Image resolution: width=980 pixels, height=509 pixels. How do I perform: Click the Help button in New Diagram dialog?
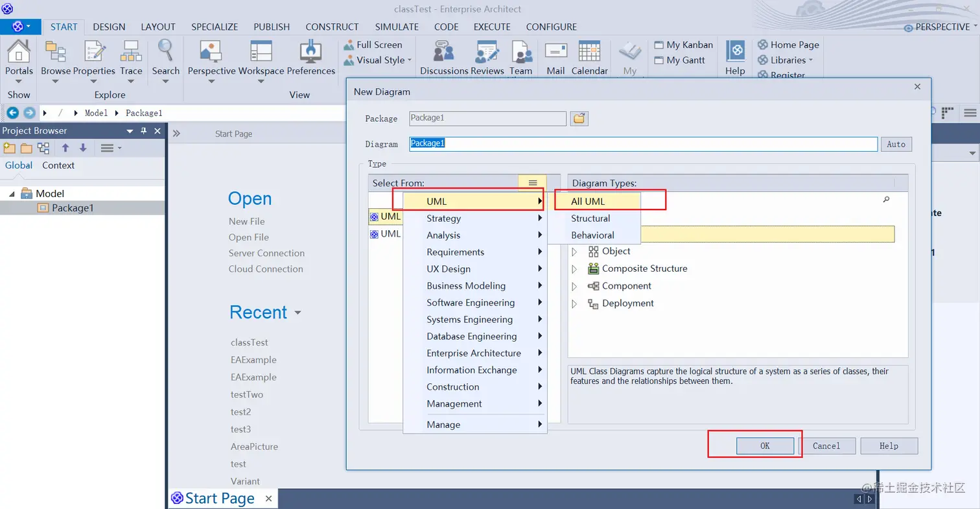[x=889, y=446]
